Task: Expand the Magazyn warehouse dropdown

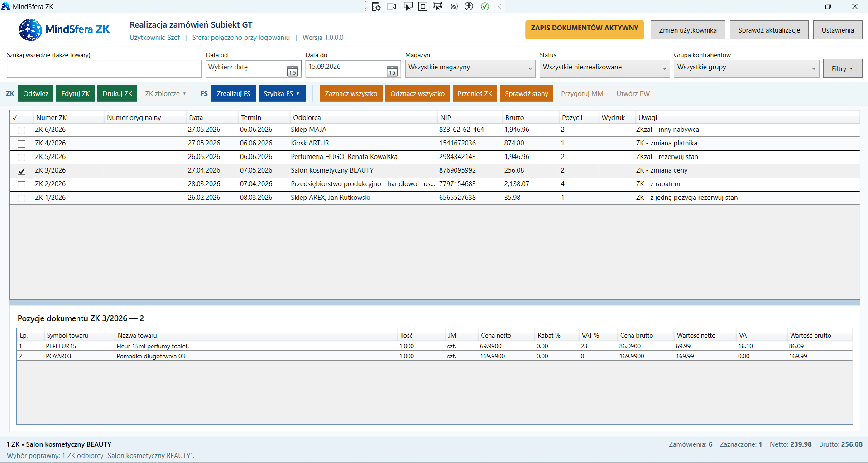Action: (x=470, y=69)
